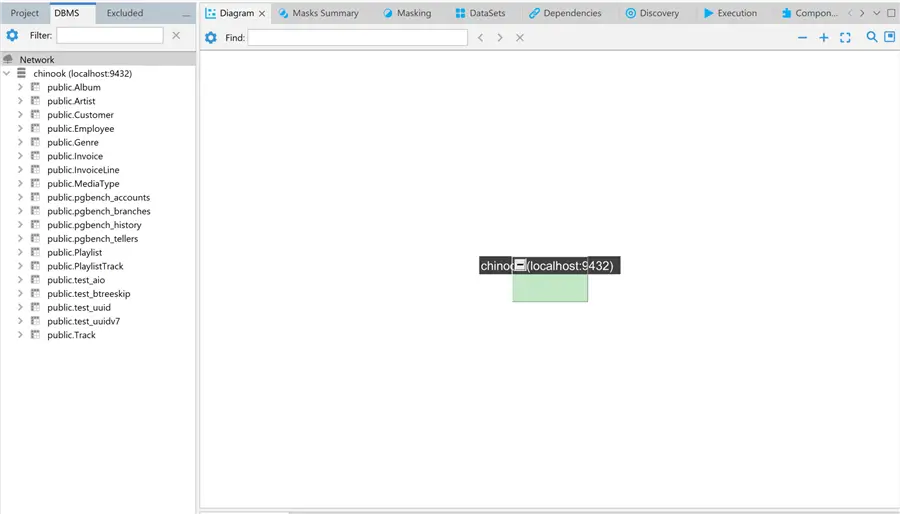The image size is (900, 514).
Task: Maximize the editor area
Action: pyautogui.click(x=891, y=13)
